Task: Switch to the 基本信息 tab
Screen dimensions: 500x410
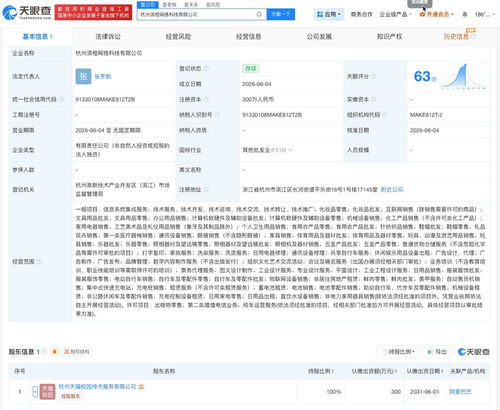Action: click(37, 37)
